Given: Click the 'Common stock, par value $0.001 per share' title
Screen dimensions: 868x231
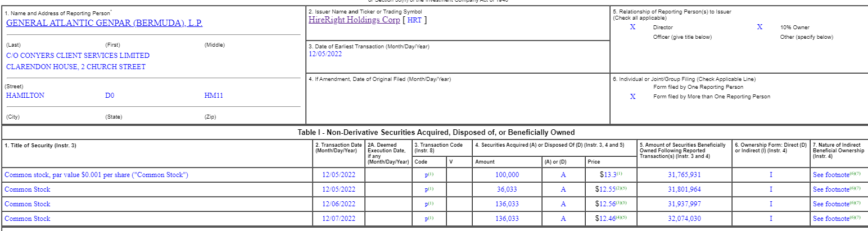Looking at the screenshot, I should click(x=96, y=175).
